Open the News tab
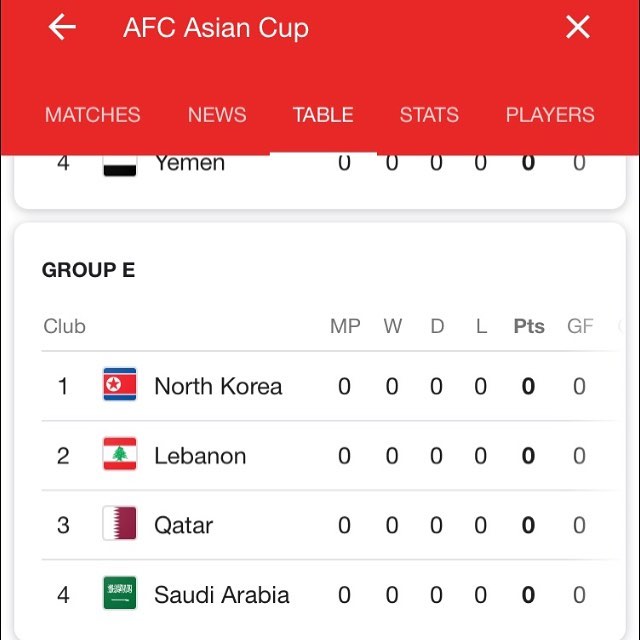640x640 pixels. (x=217, y=115)
